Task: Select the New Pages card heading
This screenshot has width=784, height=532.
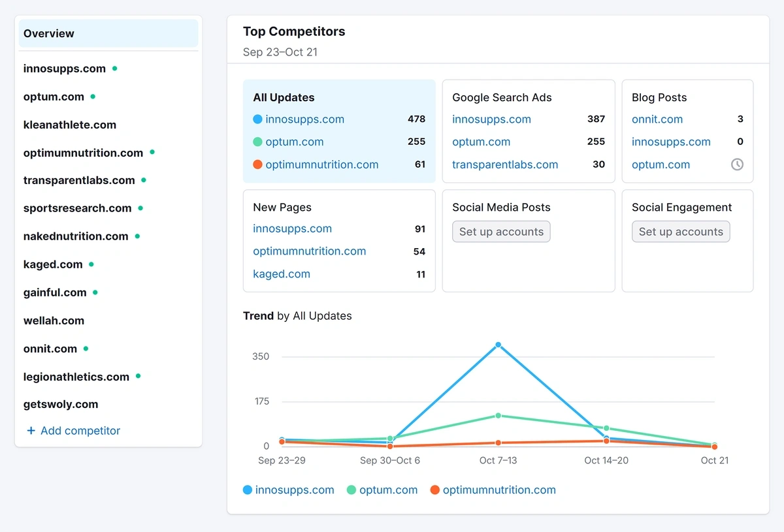Action: coord(282,207)
